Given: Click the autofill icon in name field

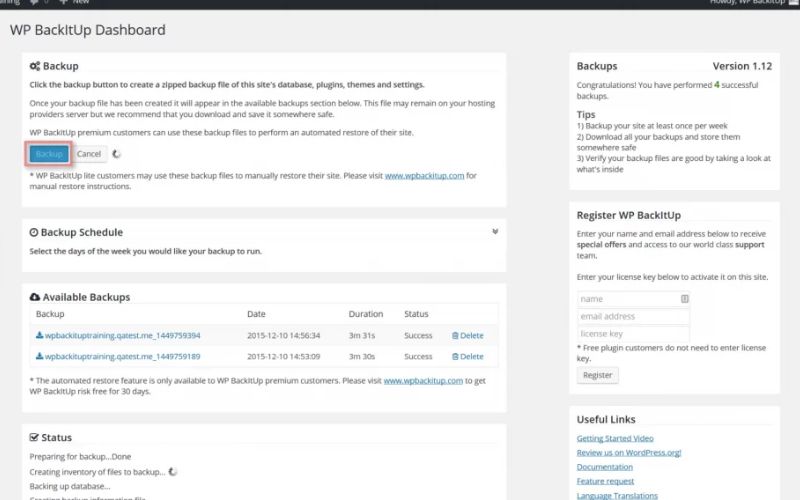Looking at the screenshot, I should tap(684, 299).
